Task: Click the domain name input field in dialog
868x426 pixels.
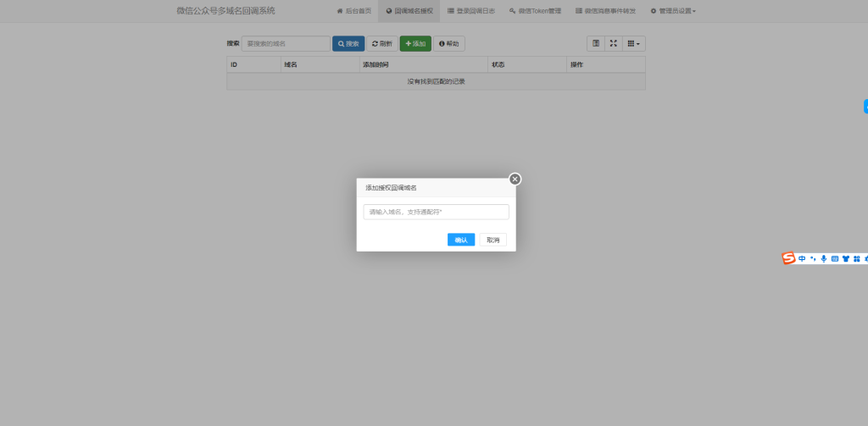Action: tap(436, 212)
